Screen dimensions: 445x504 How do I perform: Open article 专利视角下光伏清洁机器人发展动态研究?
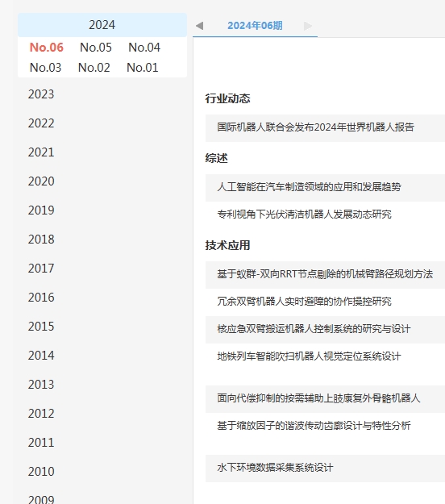(x=304, y=215)
